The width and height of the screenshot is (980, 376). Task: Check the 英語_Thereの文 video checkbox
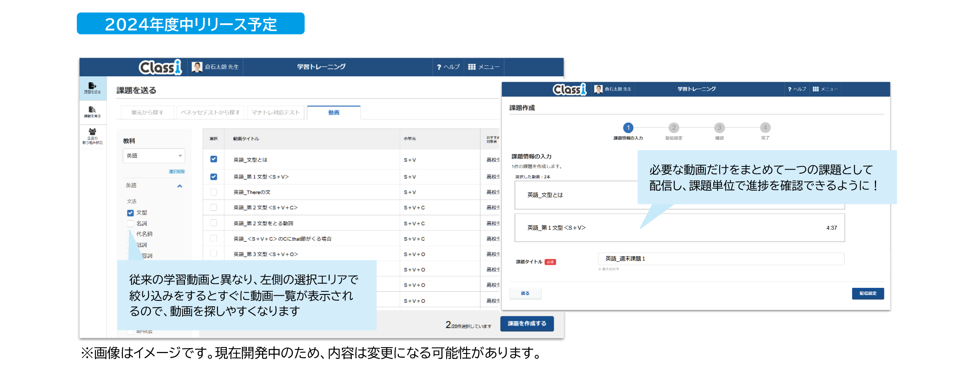click(214, 192)
